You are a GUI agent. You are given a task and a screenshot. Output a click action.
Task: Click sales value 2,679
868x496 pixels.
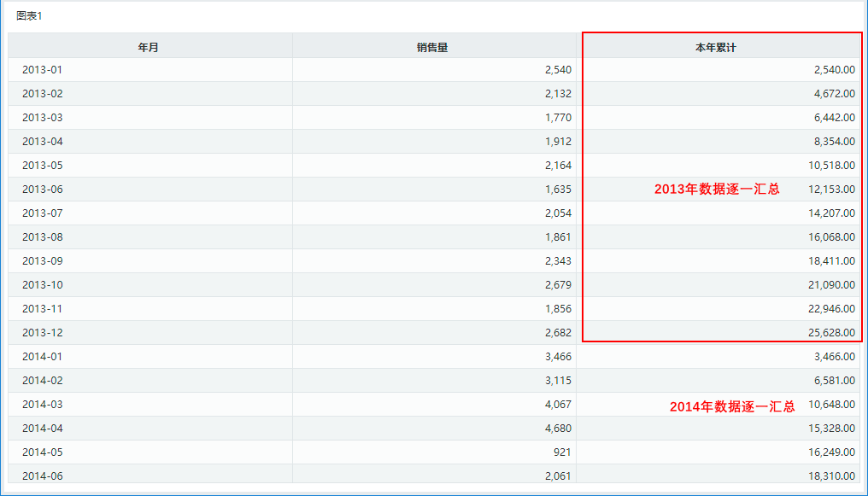coord(558,285)
